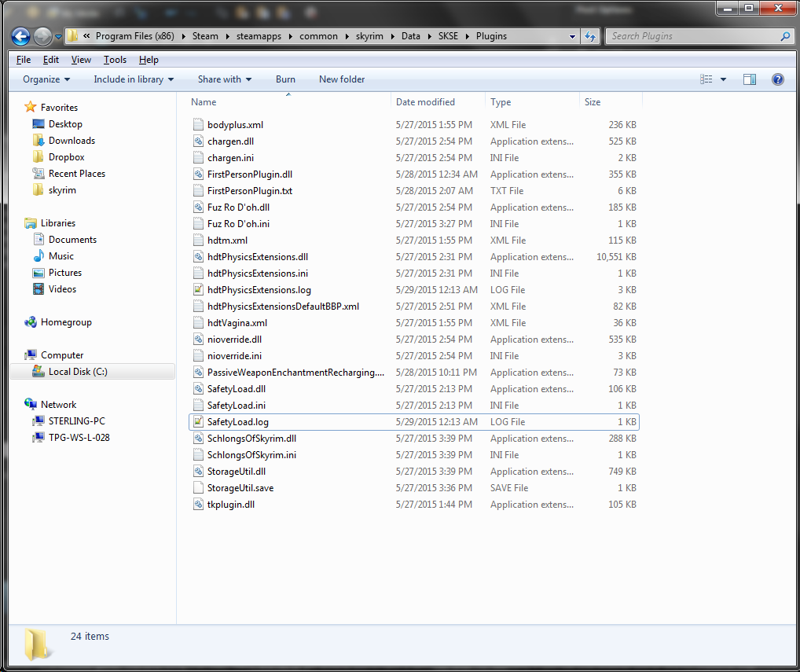Open the Documents library
The image size is (800, 672).
click(x=72, y=239)
